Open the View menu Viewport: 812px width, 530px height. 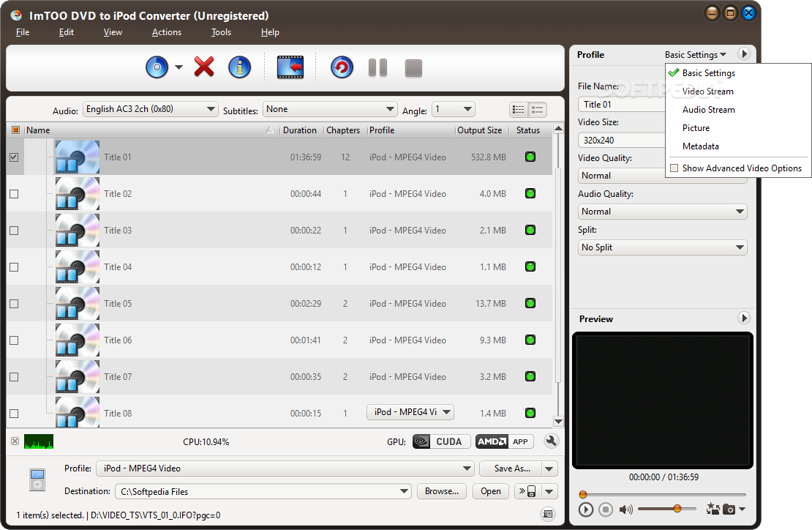113,32
